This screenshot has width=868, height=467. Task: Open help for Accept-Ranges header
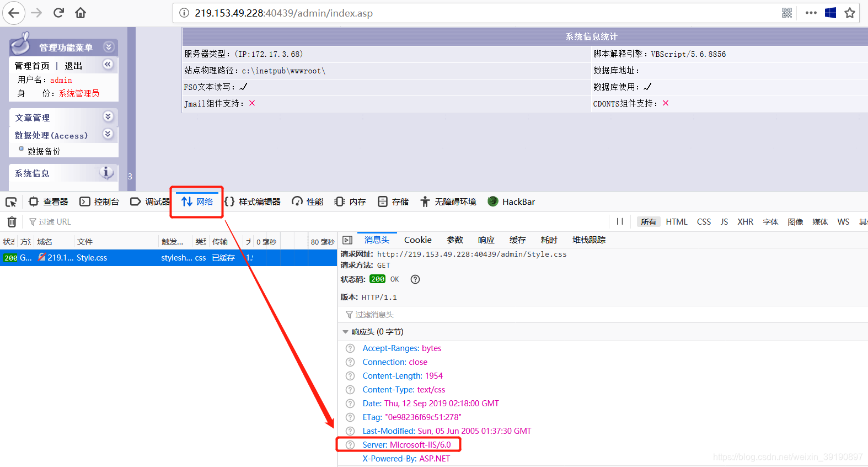[350, 348]
